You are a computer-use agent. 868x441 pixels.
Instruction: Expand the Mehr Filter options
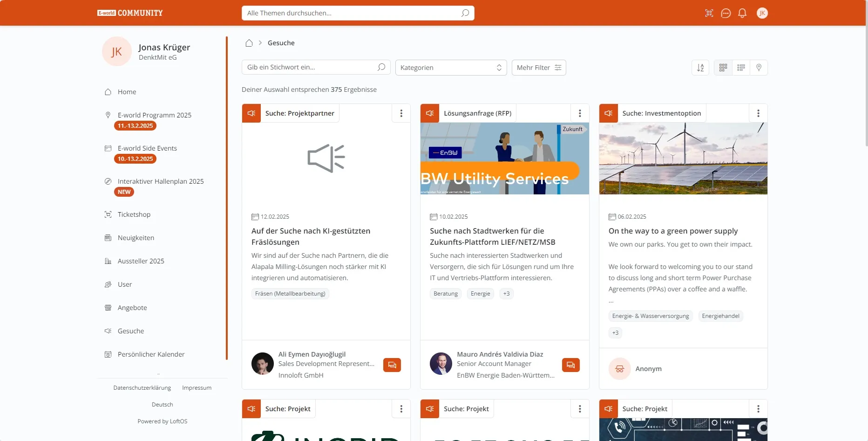pyautogui.click(x=538, y=68)
